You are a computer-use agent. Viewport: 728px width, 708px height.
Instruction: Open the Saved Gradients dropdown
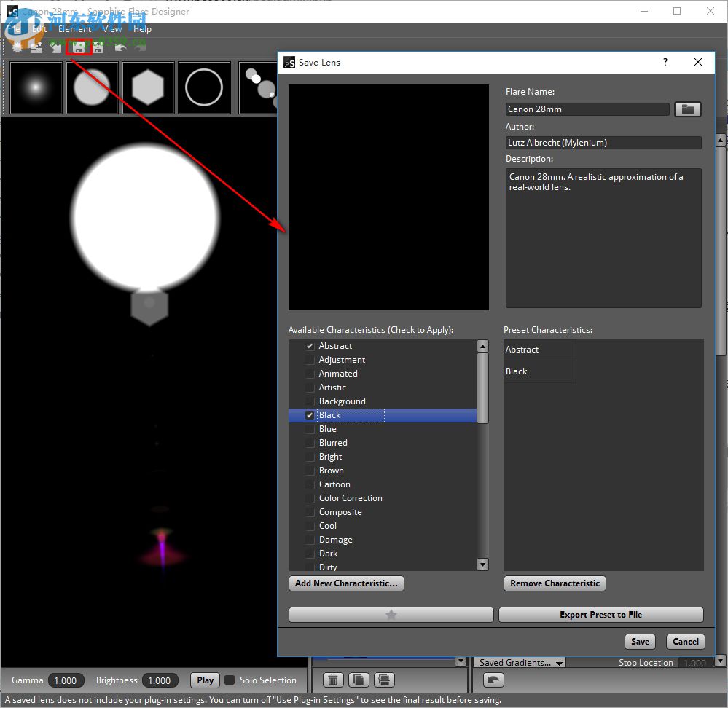521,663
